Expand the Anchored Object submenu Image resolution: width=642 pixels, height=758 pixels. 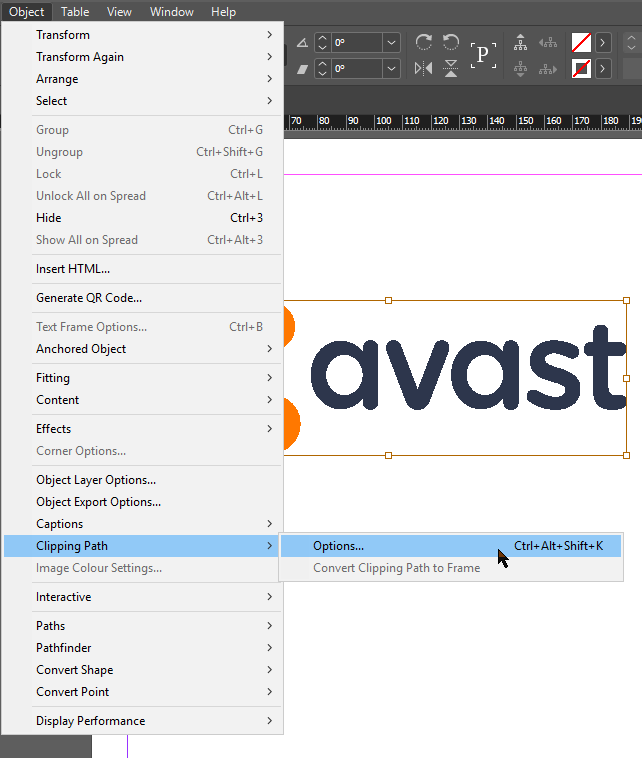(142, 349)
